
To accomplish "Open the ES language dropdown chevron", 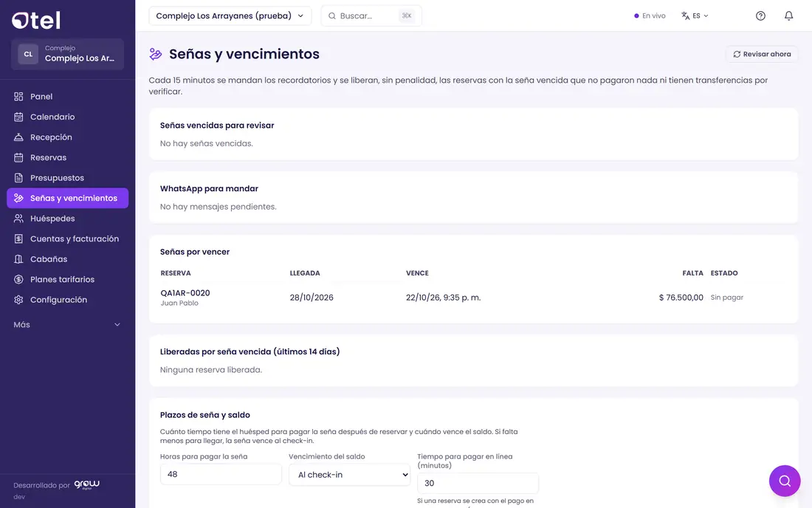I will click(706, 16).
